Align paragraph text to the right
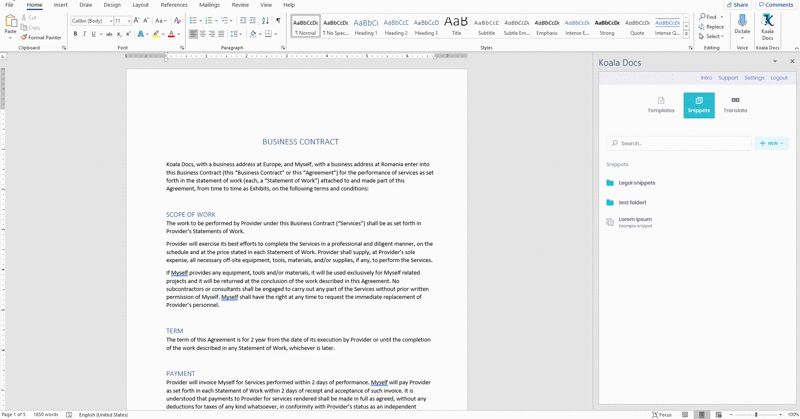The width and height of the screenshot is (800, 419). coord(212,34)
